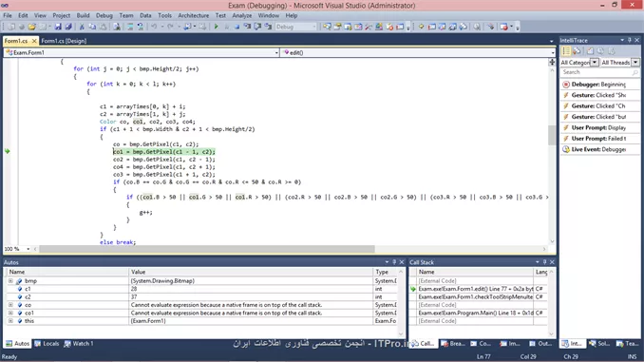Screen dimensions: 644x362
Task: Open the All Categories filter dropdown
Action: tap(595, 63)
